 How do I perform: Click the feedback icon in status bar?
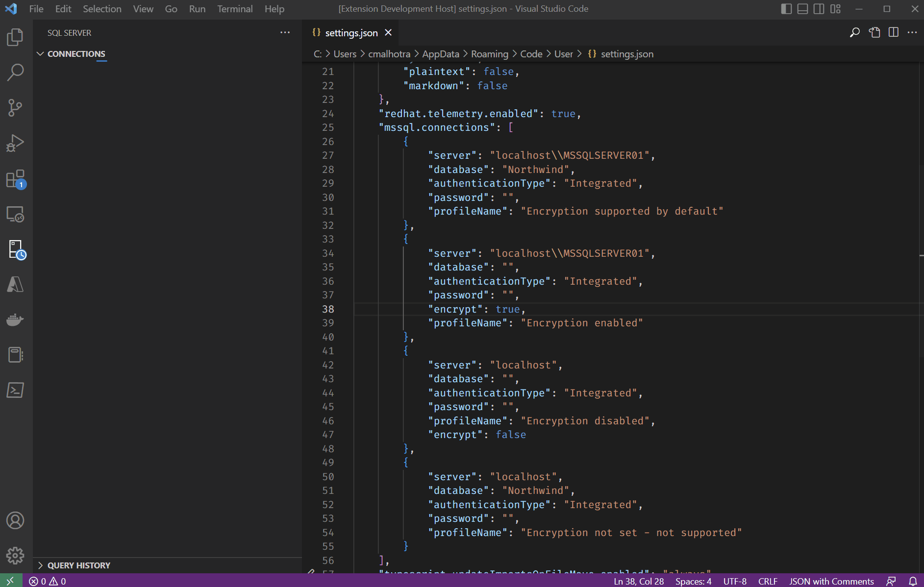[891, 581]
